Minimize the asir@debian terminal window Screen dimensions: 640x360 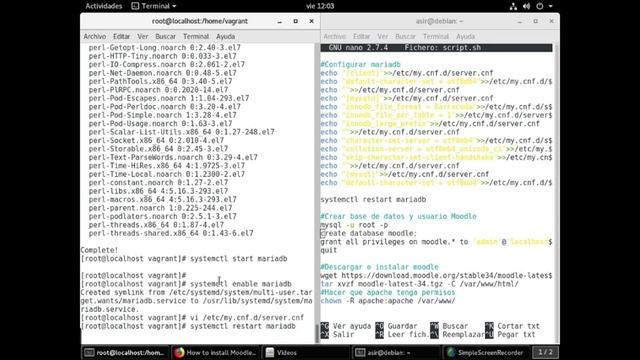click(520, 21)
